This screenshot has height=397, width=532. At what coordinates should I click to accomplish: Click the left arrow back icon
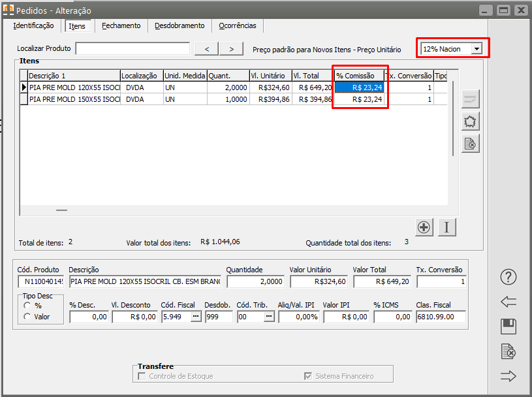(509, 302)
